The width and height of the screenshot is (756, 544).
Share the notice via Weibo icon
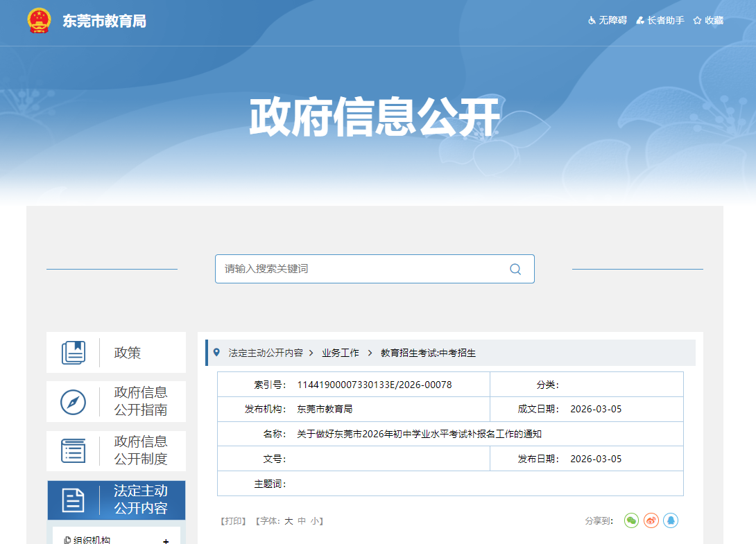click(x=651, y=520)
